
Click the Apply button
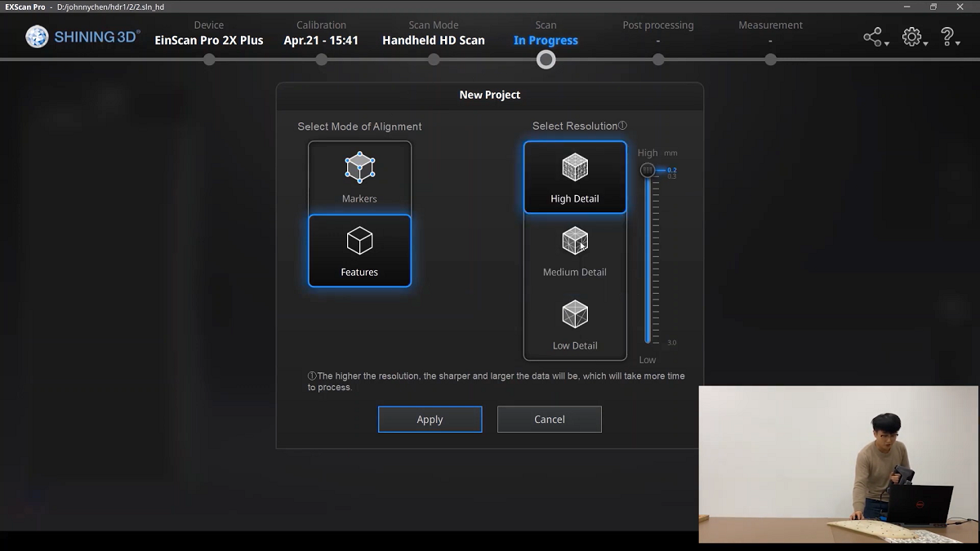tap(430, 419)
